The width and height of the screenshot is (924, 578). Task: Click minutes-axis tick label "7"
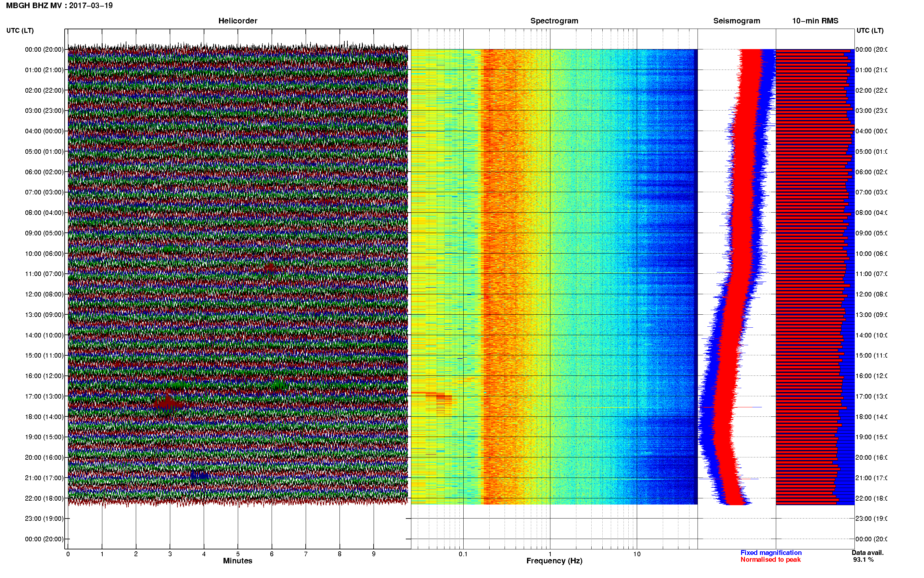click(306, 554)
